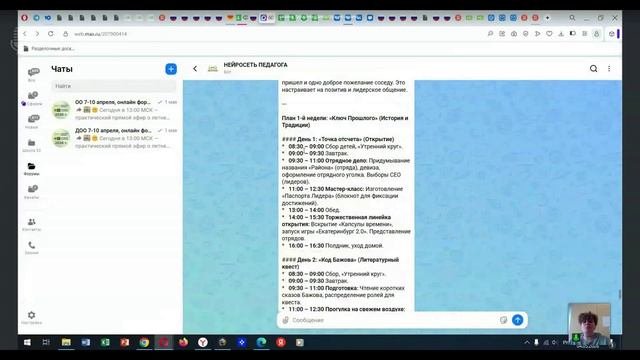Open the 'Каналы' folder in sidebar
The image size is (640, 360).
pos(32,192)
